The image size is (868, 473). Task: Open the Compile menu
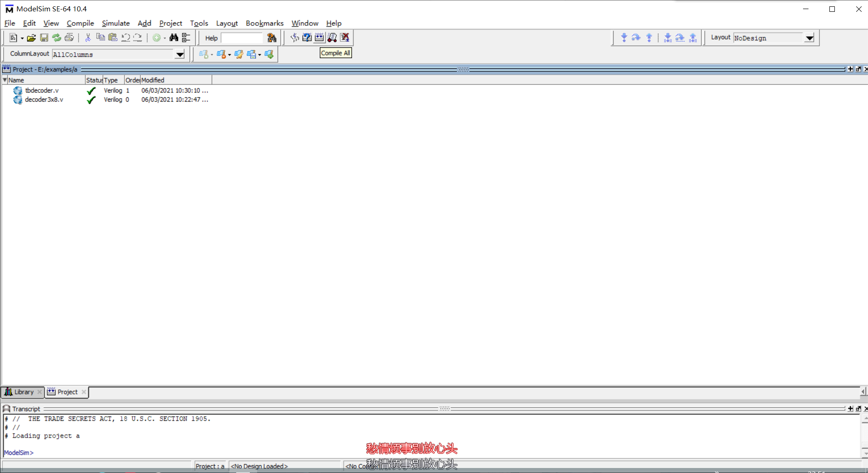[80, 23]
